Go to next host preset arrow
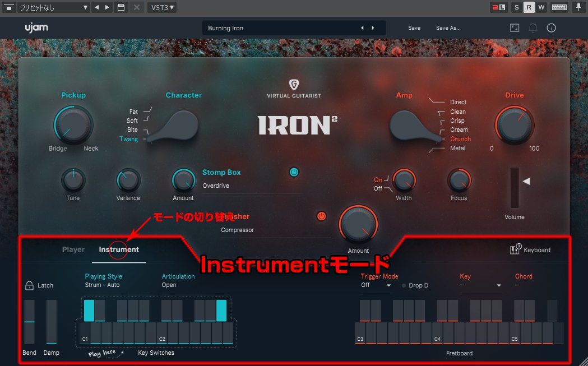The width and height of the screenshot is (588, 366). click(107, 7)
